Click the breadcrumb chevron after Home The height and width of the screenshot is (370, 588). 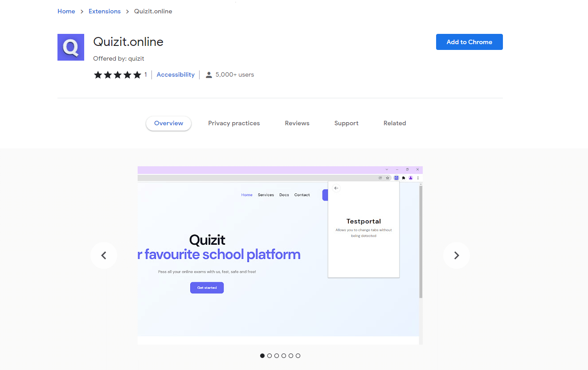point(82,12)
